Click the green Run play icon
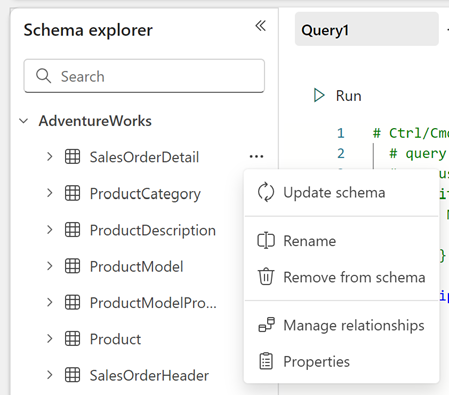 pos(319,95)
